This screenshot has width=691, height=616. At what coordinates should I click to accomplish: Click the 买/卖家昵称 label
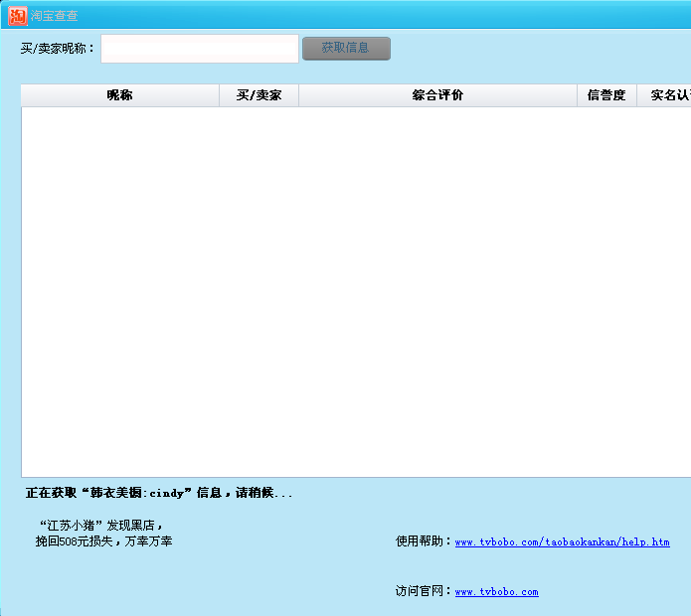pos(58,49)
